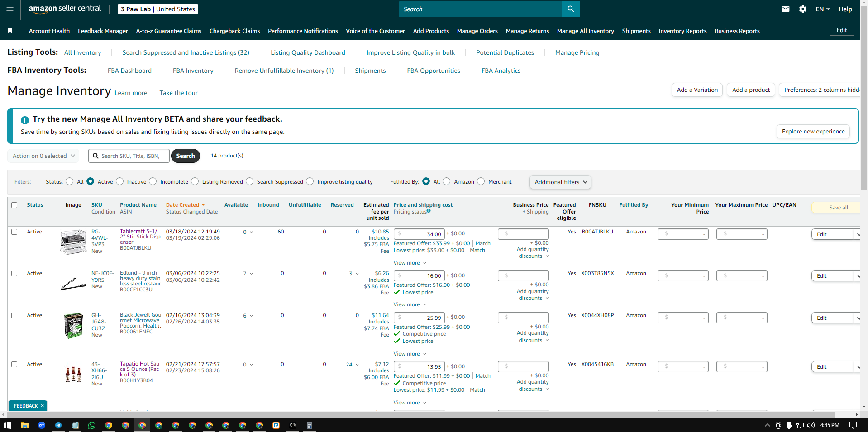
Task: Open WhatsApp from the taskbar
Action: pos(92,425)
